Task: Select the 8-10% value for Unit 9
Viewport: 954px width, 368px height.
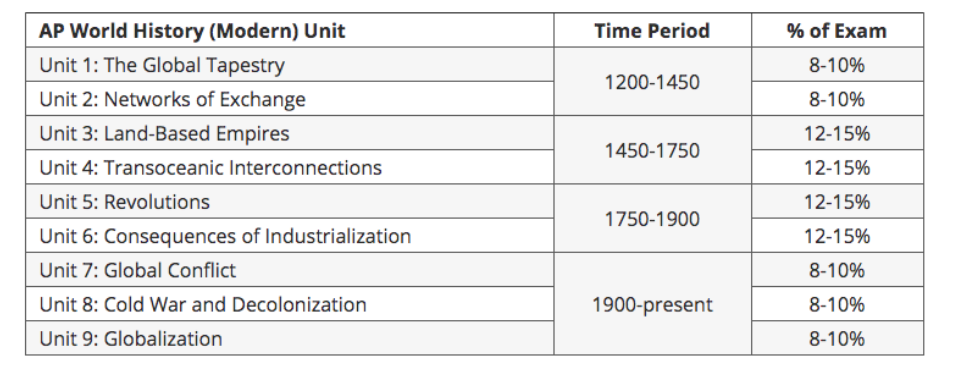Action: point(837,338)
